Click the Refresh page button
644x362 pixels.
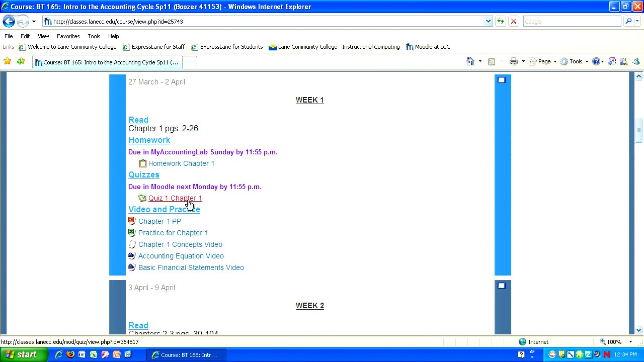pyautogui.click(x=500, y=22)
